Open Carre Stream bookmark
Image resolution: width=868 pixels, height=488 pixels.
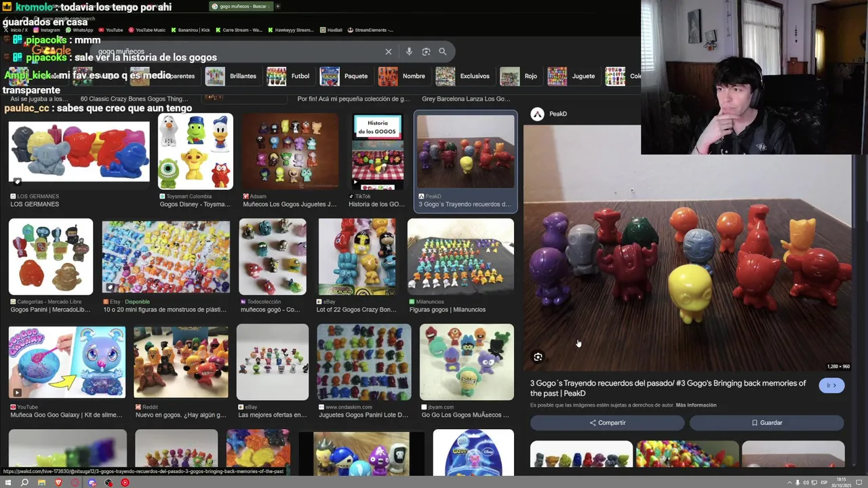point(239,30)
